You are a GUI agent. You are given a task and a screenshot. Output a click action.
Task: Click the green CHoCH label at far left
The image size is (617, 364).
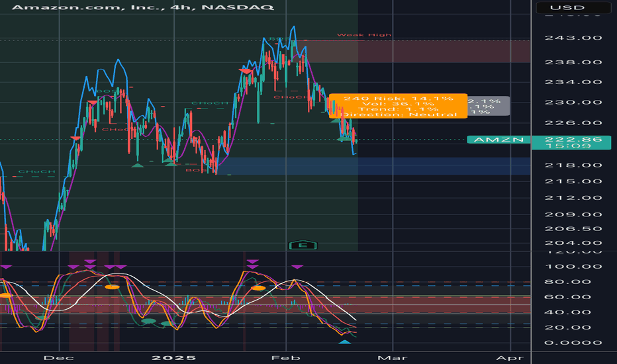pyautogui.click(x=36, y=171)
